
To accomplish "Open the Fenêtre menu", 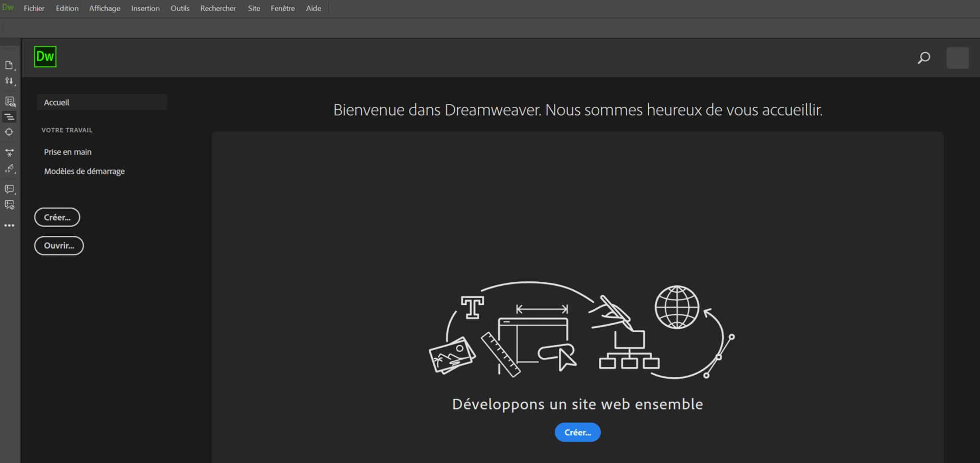I will coord(282,8).
